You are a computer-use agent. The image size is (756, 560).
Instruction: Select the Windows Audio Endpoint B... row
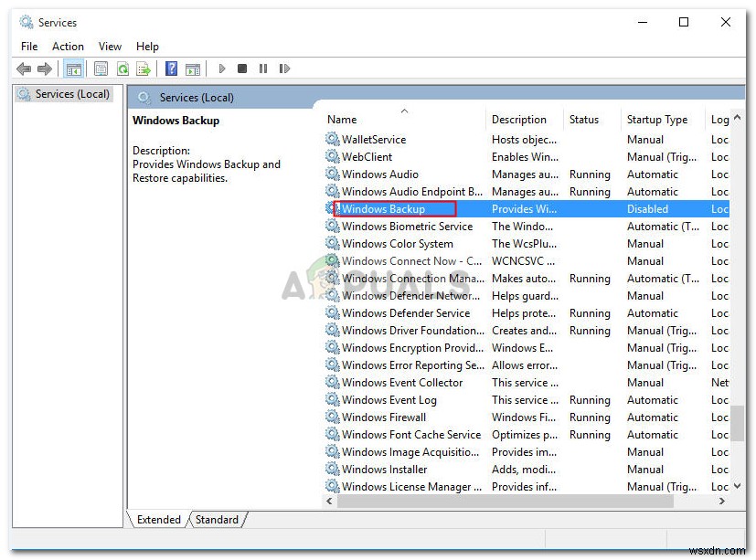tap(527, 191)
